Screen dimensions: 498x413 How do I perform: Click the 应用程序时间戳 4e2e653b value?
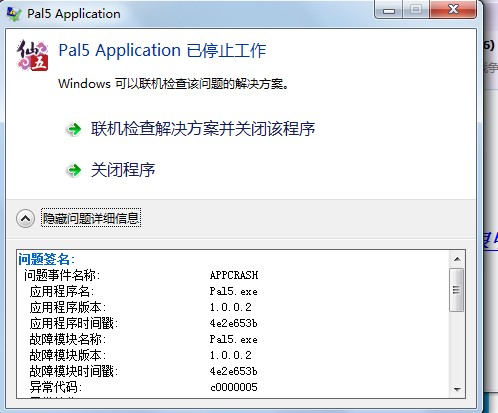coord(233,323)
